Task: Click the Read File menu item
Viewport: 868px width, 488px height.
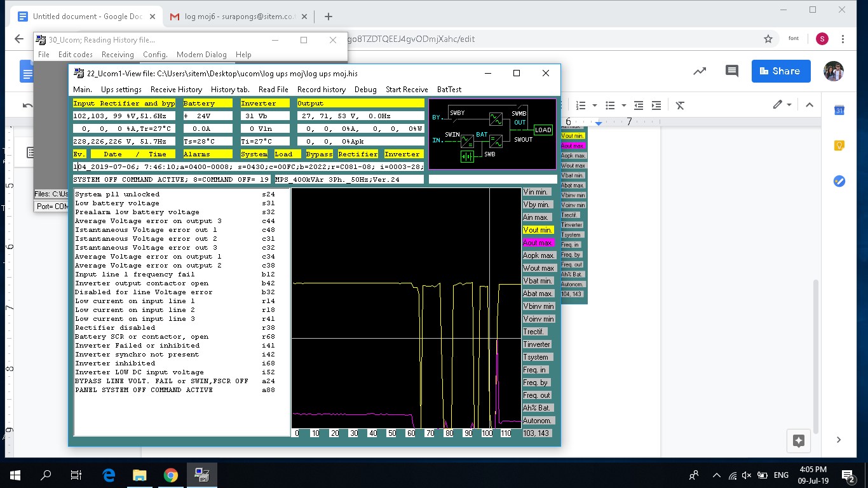Action: click(273, 90)
